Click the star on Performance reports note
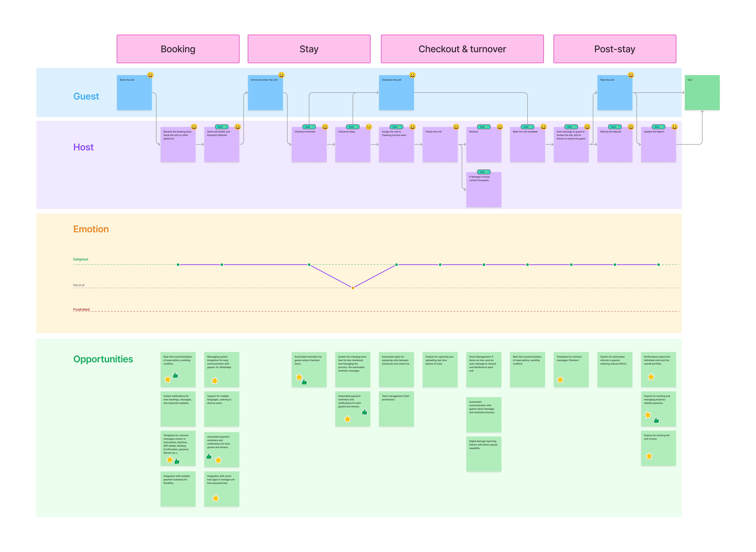The width and height of the screenshot is (756, 552). point(651,377)
